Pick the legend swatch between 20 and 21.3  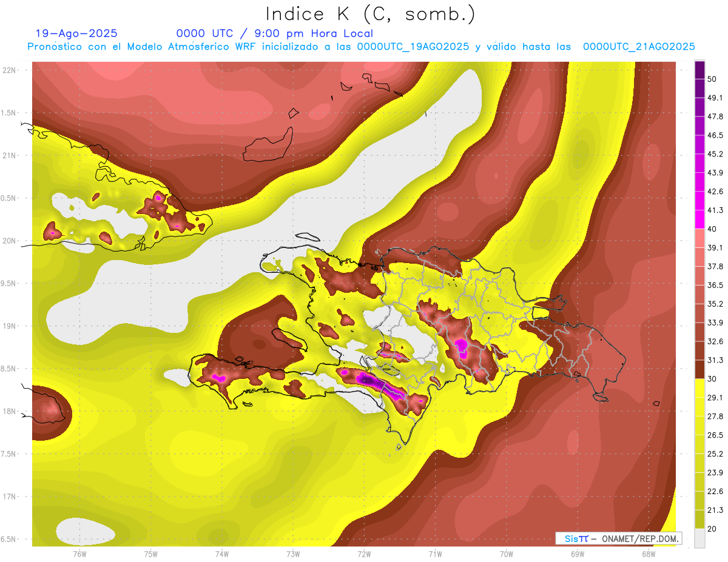tap(699, 520)
